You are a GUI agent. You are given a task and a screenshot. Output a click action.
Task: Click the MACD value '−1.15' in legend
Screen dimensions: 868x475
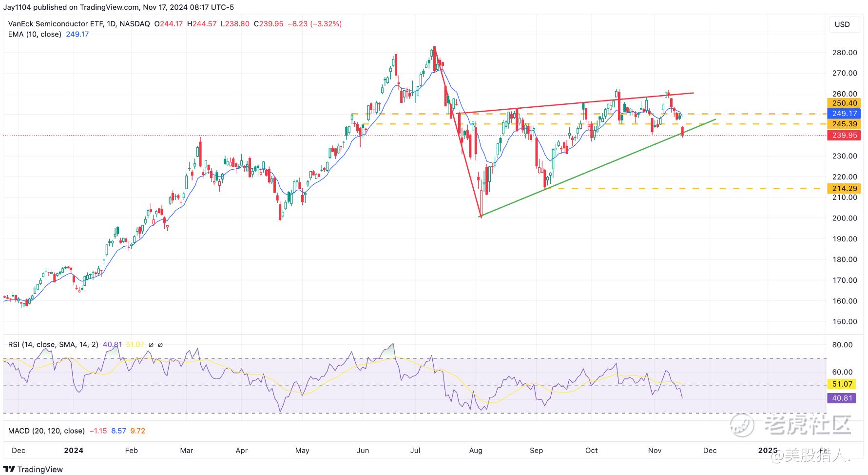pos(97,431)
